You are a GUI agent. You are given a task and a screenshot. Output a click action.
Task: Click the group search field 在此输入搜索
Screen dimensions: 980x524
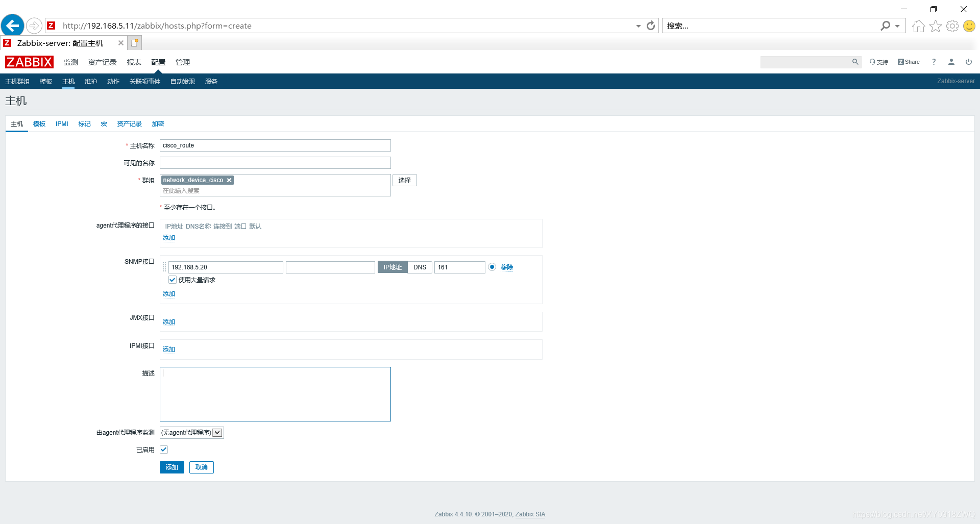[x=275, y=191]
